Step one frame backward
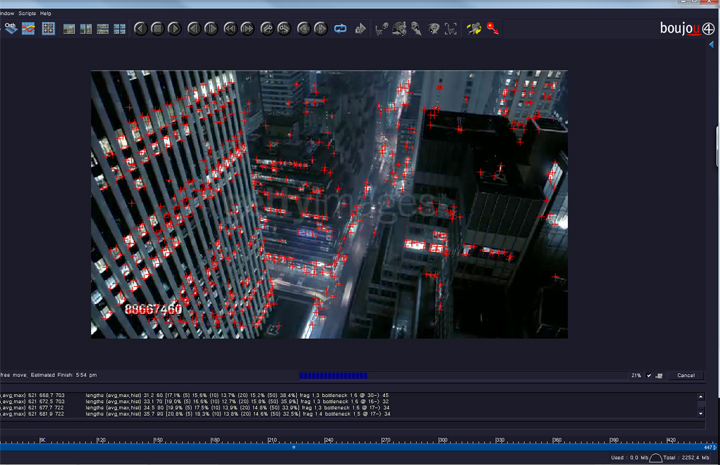This screenshot has height=465, width=720. (194, 29)
